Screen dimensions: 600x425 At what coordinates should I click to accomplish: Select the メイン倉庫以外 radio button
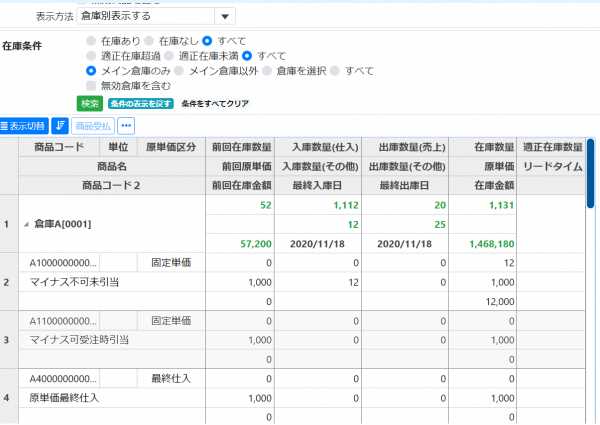coord(179,71)
